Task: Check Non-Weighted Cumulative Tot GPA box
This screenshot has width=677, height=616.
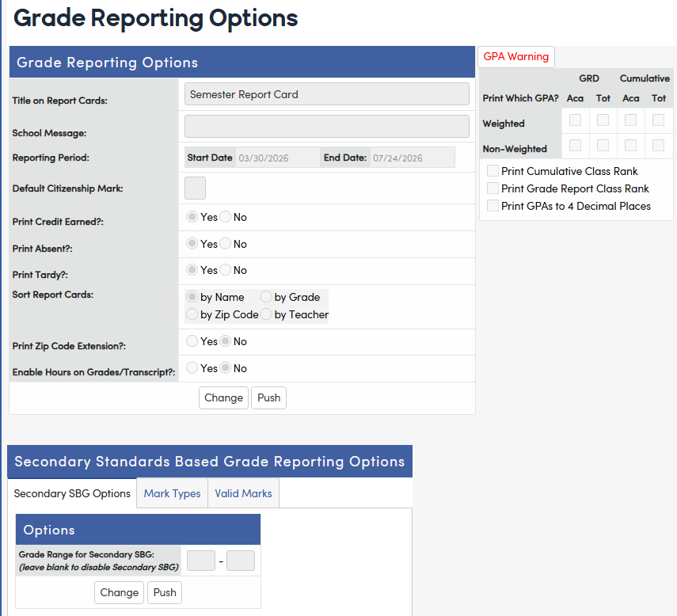Action: click(x=658, y=146)
